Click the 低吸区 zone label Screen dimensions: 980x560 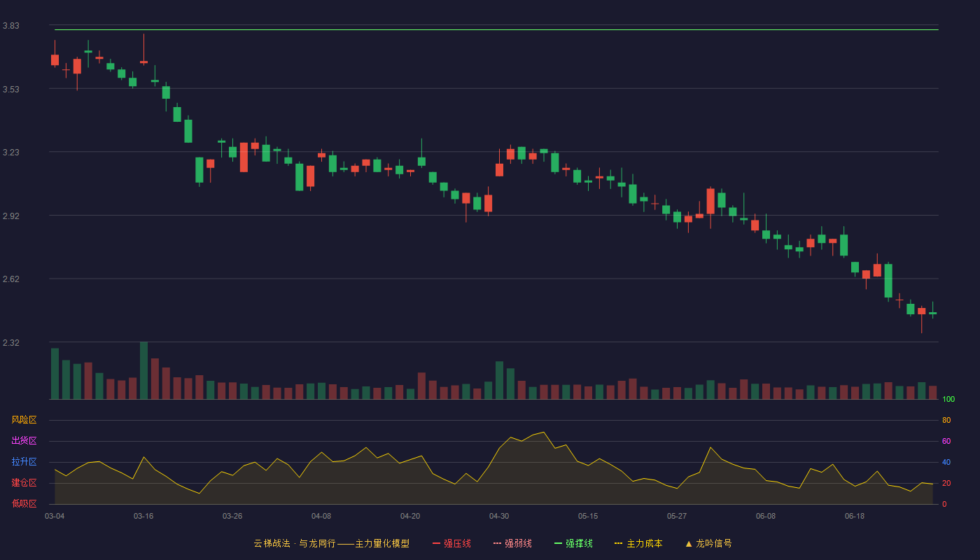coord(24,503)
